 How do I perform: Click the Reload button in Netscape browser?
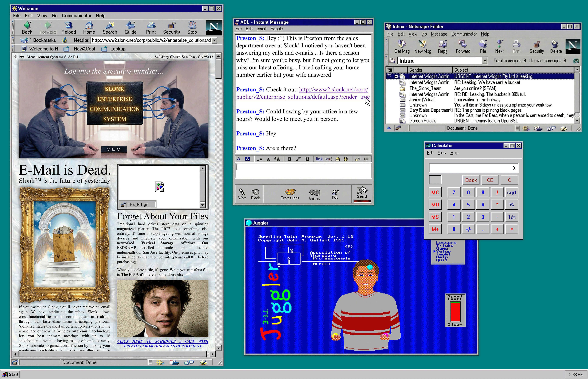click(68, 28)
